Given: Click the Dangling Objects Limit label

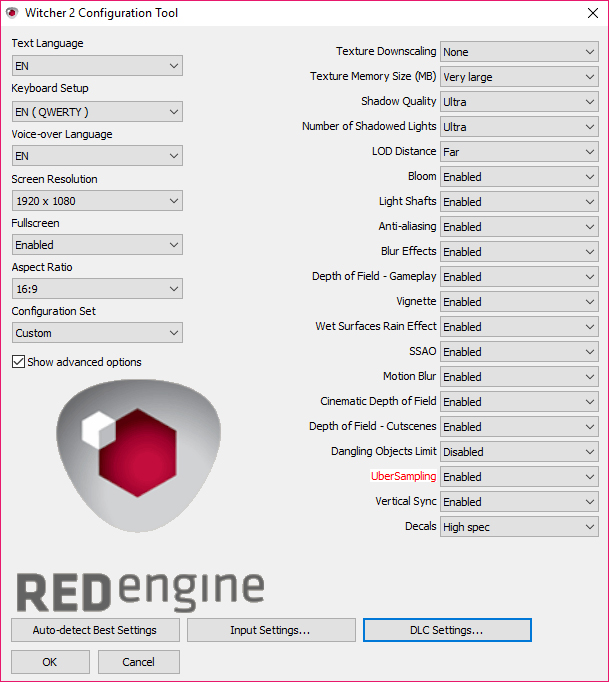Looking at the screenshot, I should [384, 451].
